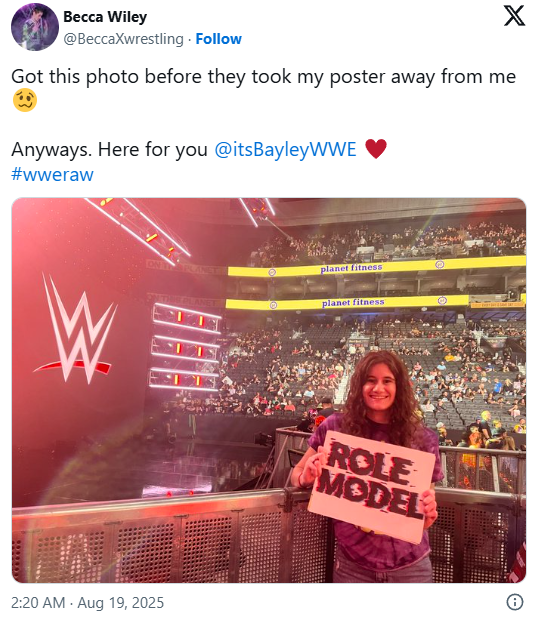The width and height of the screenshot is (537, 618).
Task: Click the X logo icon
Action: click(x=514, y=16)
